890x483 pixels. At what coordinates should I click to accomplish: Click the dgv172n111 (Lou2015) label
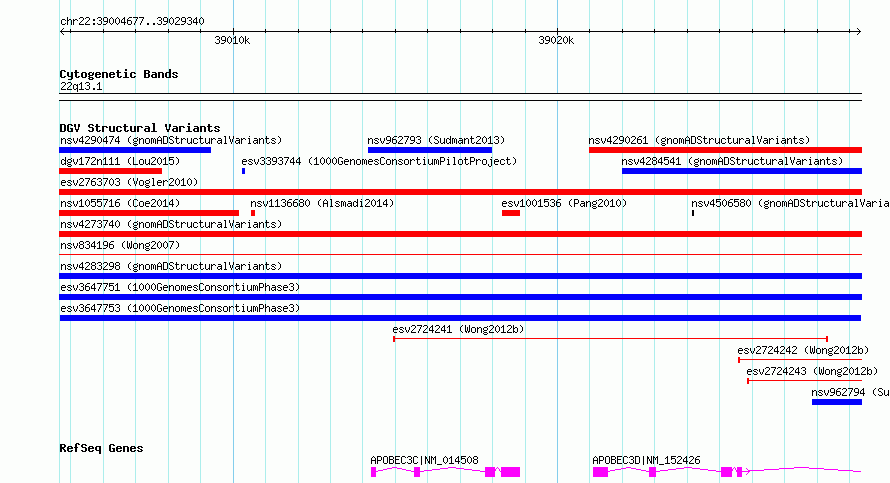click(120, 161)
